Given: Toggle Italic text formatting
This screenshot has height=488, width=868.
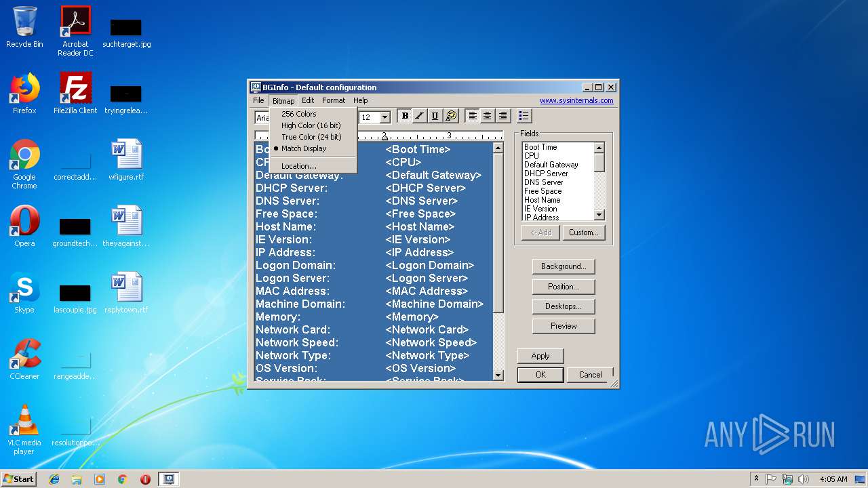Looking at the screenshot, I should coord(420,116).
